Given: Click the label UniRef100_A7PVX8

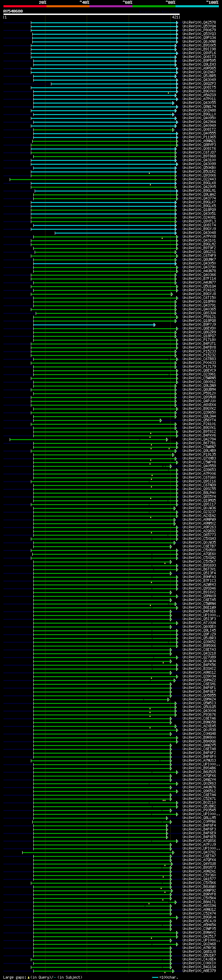Looking at the screenshot, I should [x=199, y=237].
